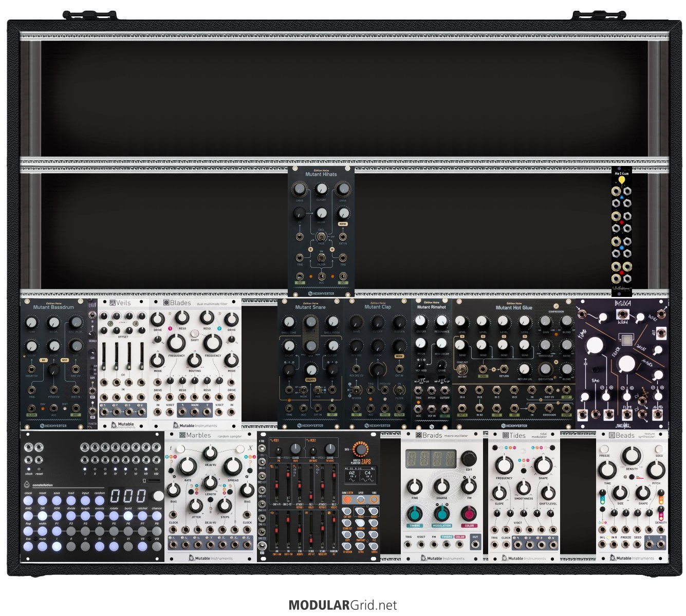The image size is (686, 616).
Task: Click the SIDECHAIN jack on Mutant Hot Glue
Action: 549,407
